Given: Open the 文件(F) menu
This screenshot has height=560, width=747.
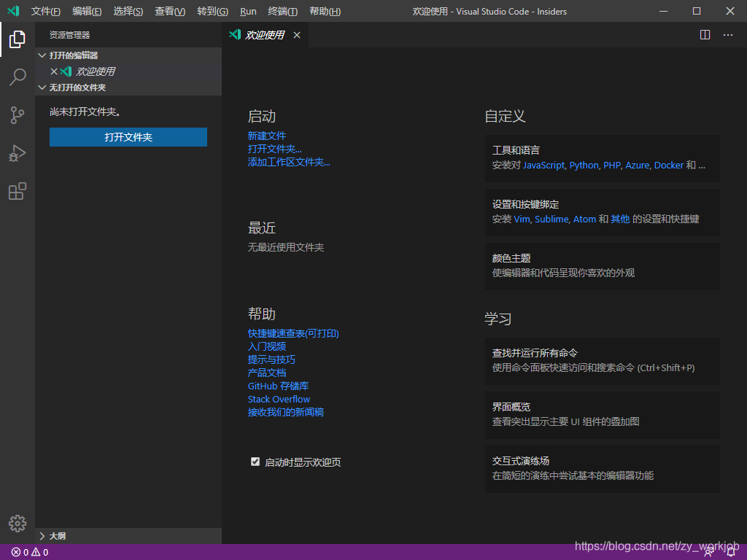Looking at the screenshot, I should (46, 12).
